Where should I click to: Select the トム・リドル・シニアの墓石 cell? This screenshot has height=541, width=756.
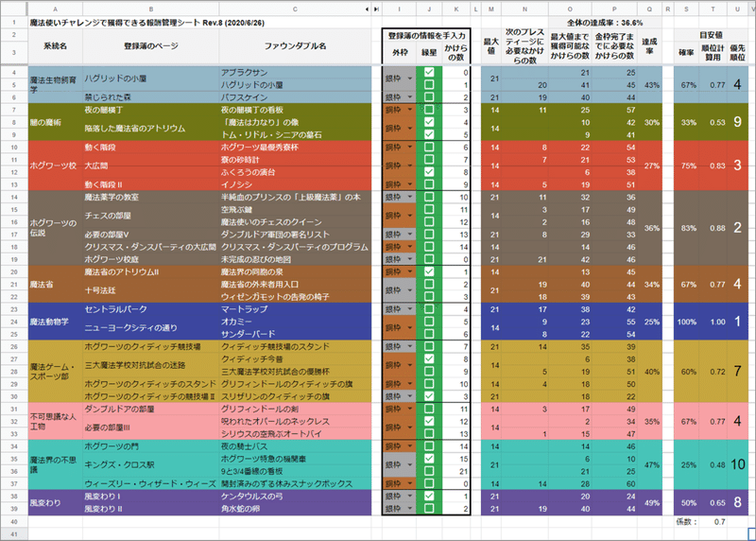(295, 134)
